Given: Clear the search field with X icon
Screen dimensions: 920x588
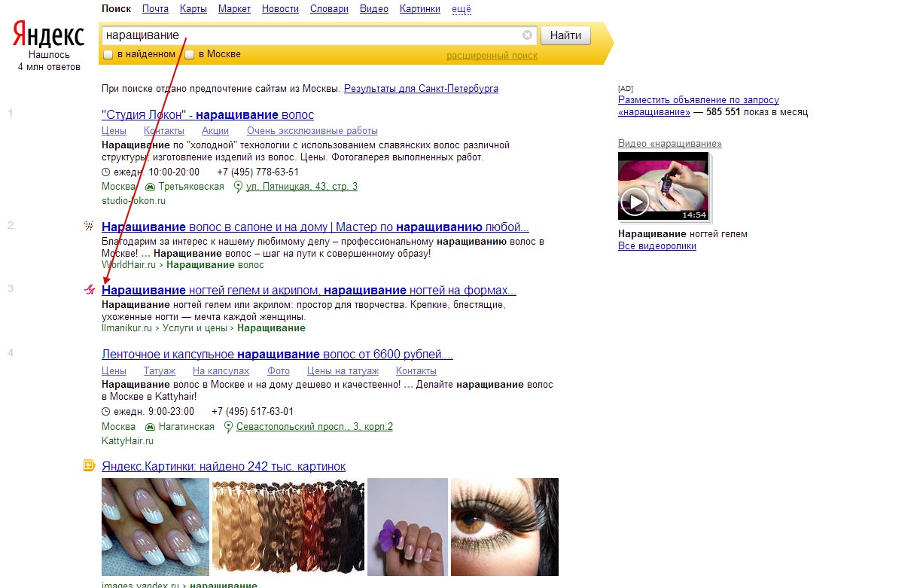Looking at the screenshot, I should point(527,35).
